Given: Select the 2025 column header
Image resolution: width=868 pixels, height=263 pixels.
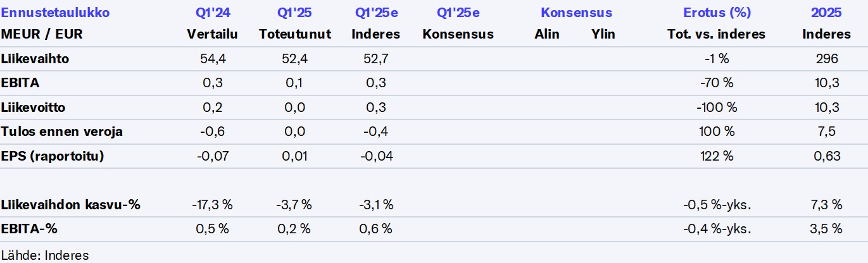Looking at the screenshot, I should point(826,13).
